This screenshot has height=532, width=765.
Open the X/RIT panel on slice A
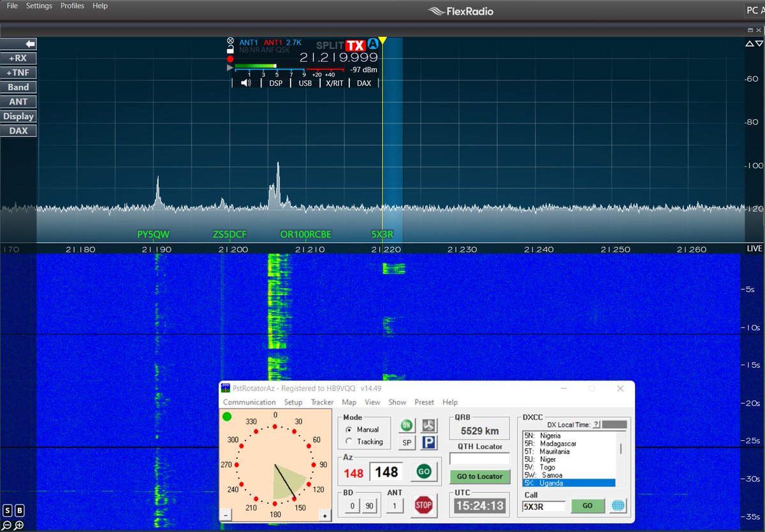(x=335, y=83)
